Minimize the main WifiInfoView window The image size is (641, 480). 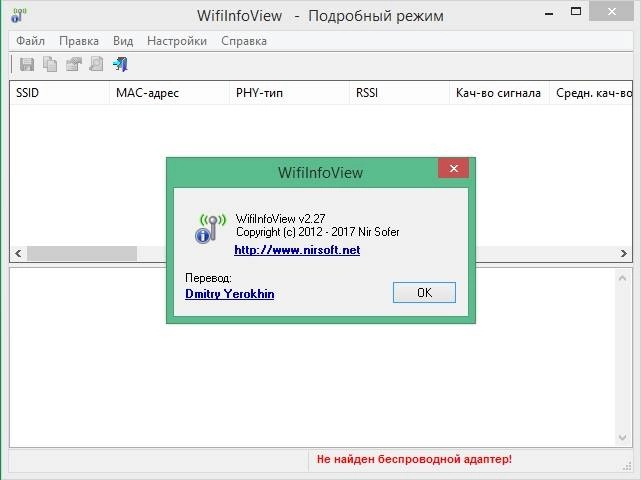pos(549,13)
